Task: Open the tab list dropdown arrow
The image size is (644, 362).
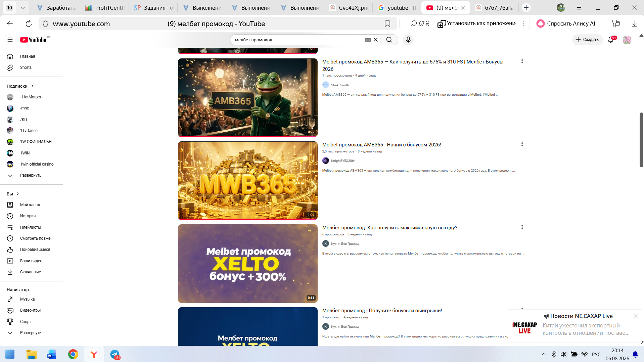Action: (22, 8)
